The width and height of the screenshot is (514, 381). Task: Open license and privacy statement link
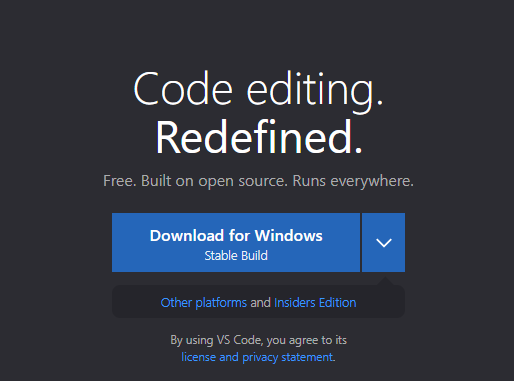point(257,357)
